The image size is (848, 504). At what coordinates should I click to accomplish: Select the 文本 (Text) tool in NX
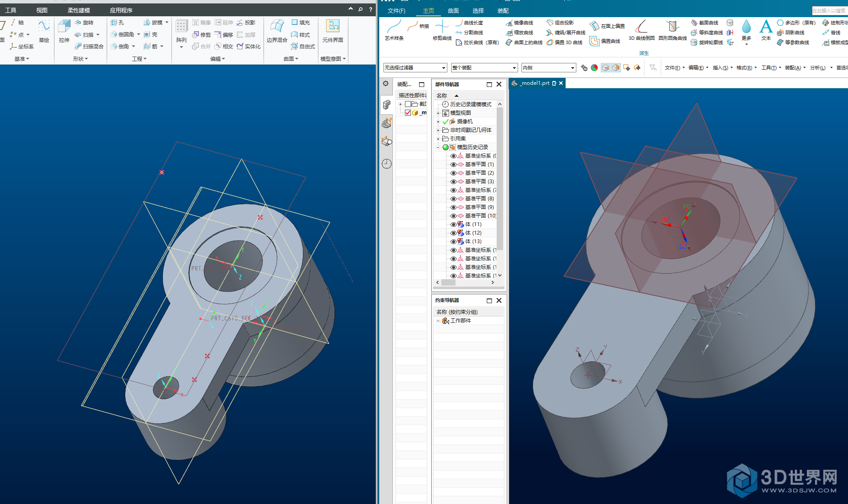tap(766, 30)
